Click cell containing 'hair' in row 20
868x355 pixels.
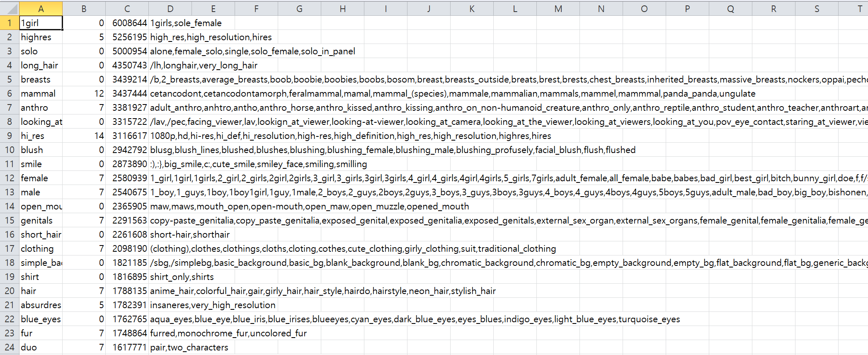[41, 291]
